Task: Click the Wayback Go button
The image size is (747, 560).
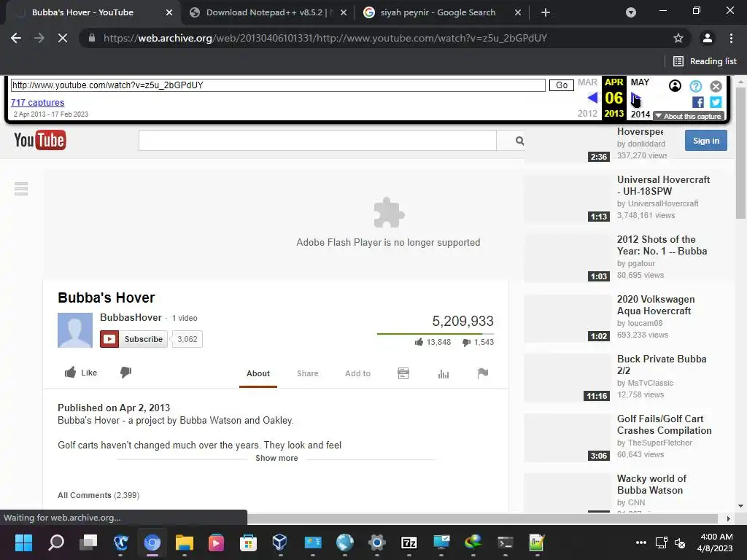Action: coord(562,85)
